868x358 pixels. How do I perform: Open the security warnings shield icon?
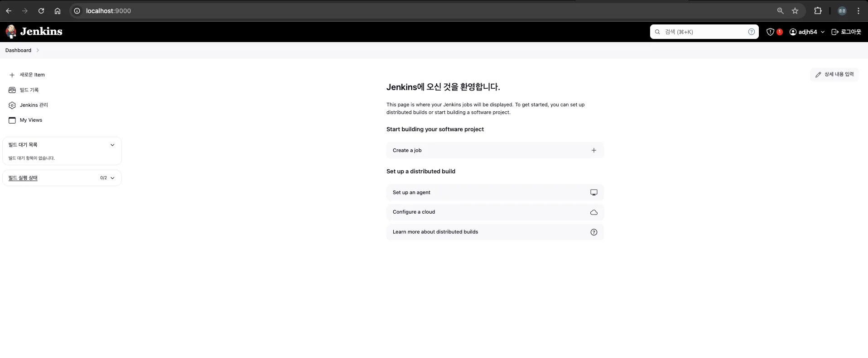770,32
